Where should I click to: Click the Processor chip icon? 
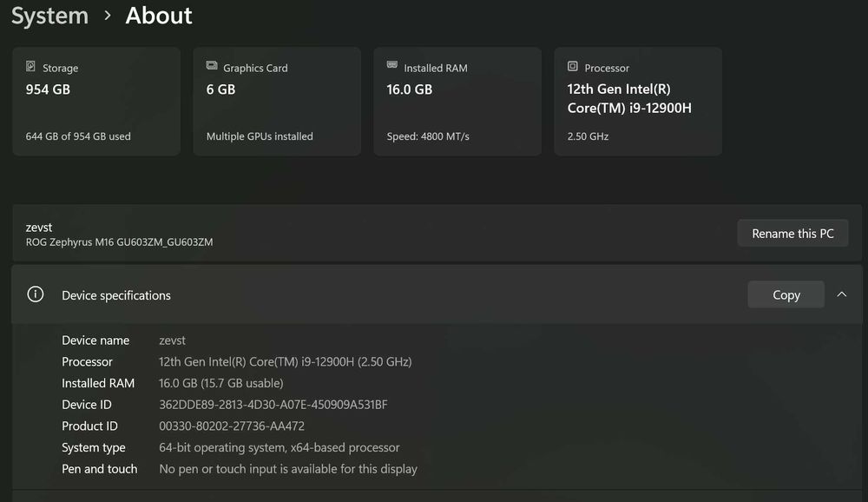[x=573, y=67]
